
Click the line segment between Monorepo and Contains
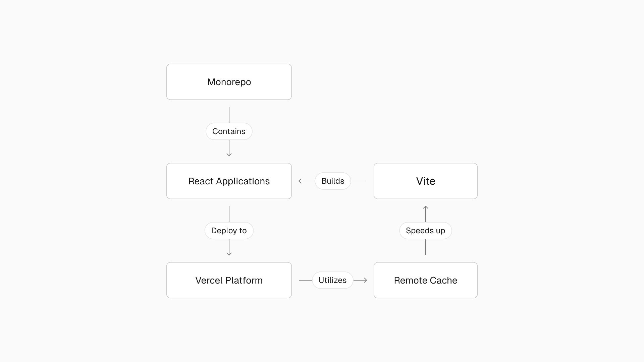tap(229, 115)
